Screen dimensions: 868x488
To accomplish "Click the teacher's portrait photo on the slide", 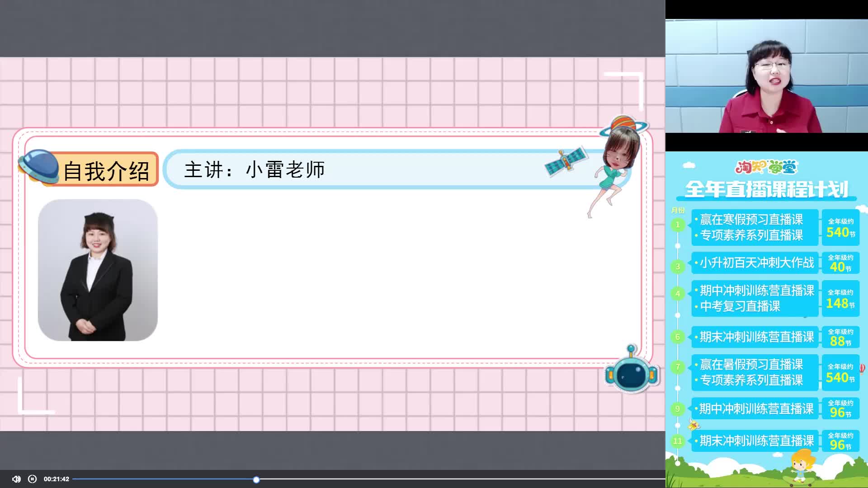I will [x=98, y=270].
